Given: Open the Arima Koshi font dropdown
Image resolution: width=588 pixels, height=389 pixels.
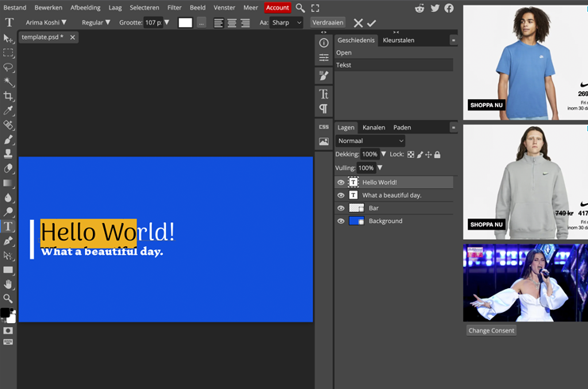Looking at the screenshot, I should coord(46,22).
